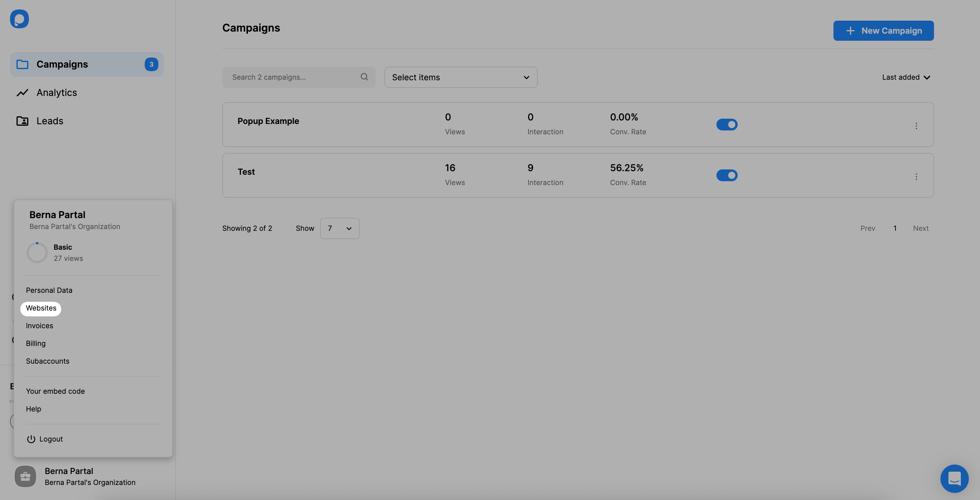Click the New Campaign button
Viewport: 980px width, 500px height.
coord(883,31)
